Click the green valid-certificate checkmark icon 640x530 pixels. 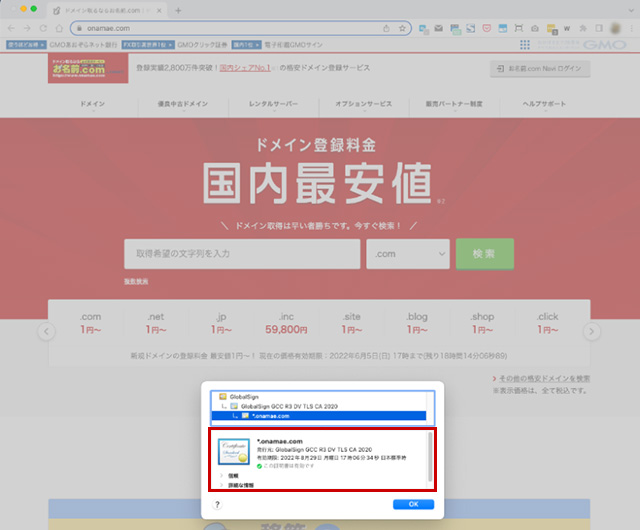(x=259, y=466)
